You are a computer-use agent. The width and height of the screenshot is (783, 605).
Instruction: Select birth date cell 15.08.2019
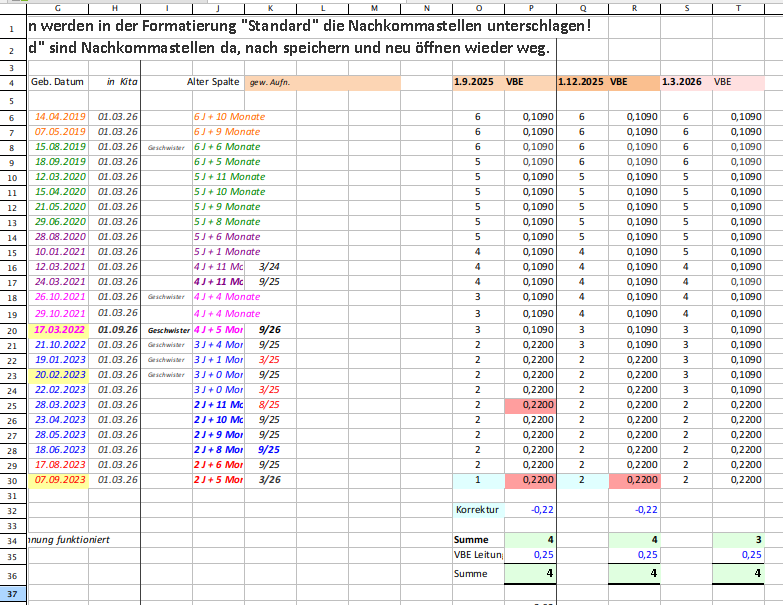pyautogui.click(x=60, y=147)
